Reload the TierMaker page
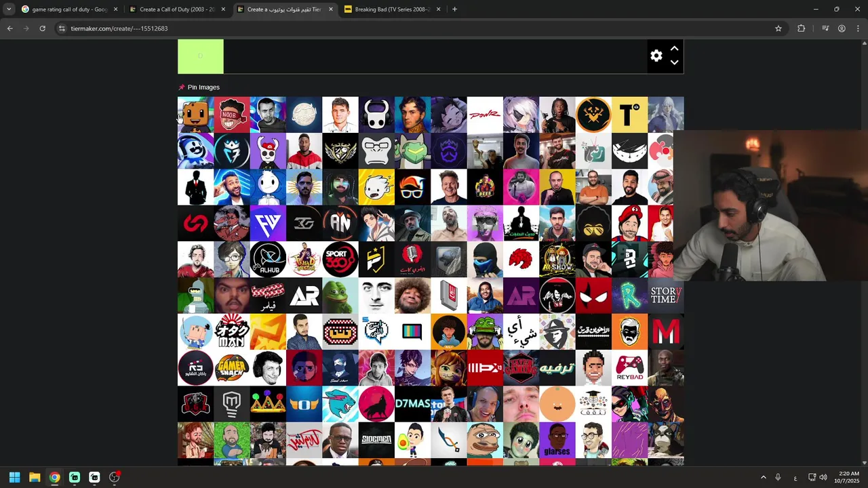Screen dimensions: 868x488 point(42,28)
